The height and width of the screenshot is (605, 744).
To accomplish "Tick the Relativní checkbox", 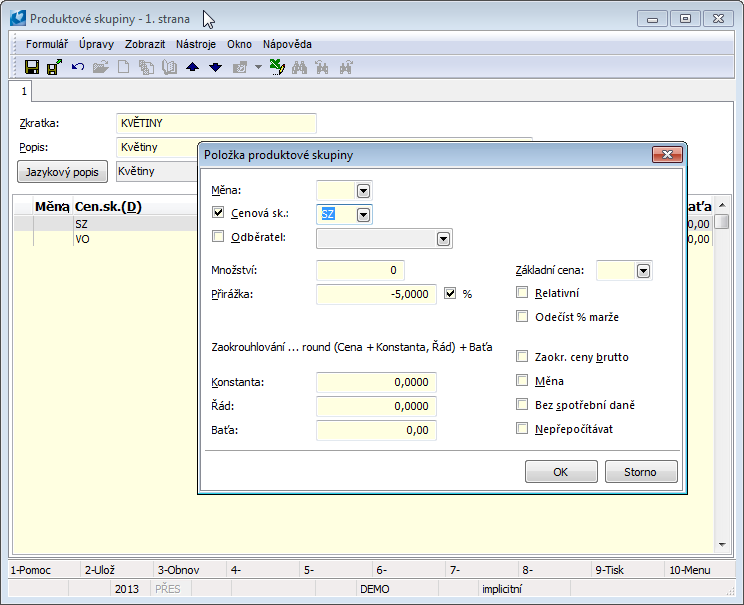I will tap(522, 293).
